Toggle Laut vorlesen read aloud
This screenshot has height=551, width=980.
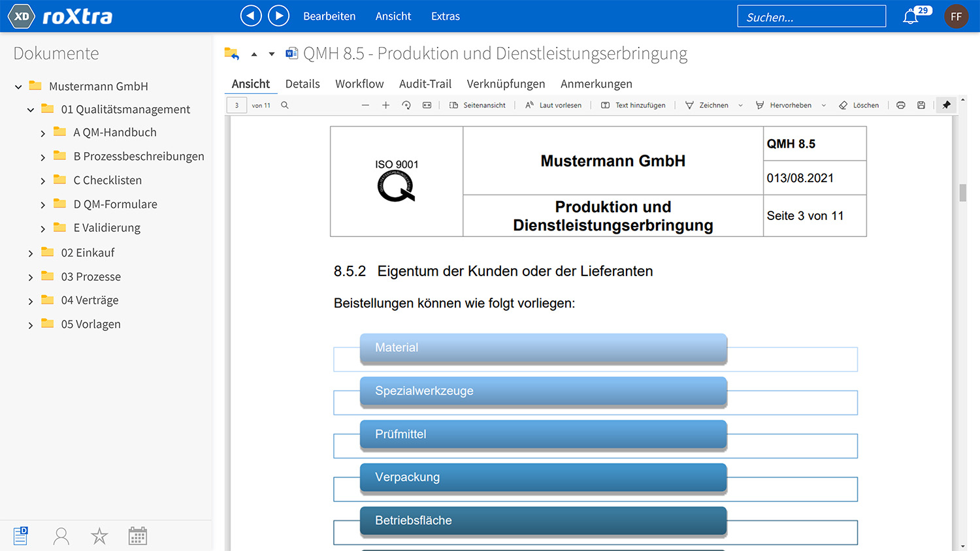coord(553,105)
